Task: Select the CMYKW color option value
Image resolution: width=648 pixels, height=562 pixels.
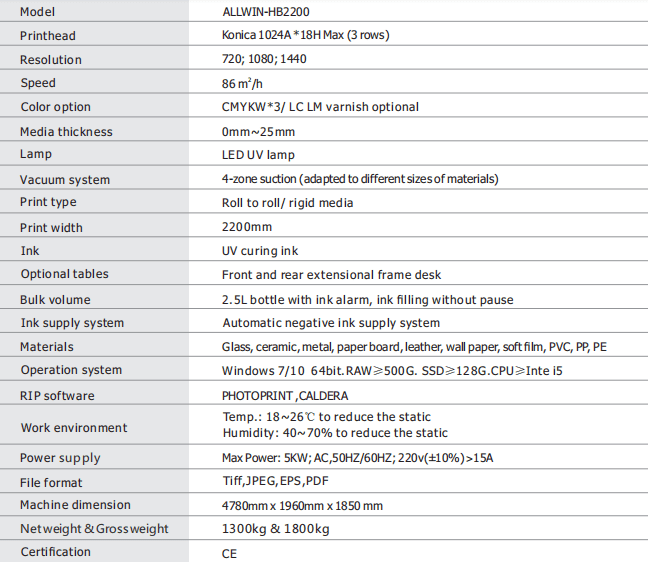Action: [x=320, y=107]
